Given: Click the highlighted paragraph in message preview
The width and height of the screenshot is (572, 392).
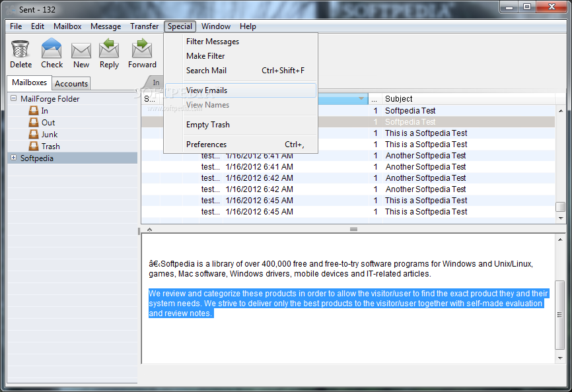Looking at the screenshot, I should (x=348, y=304).
